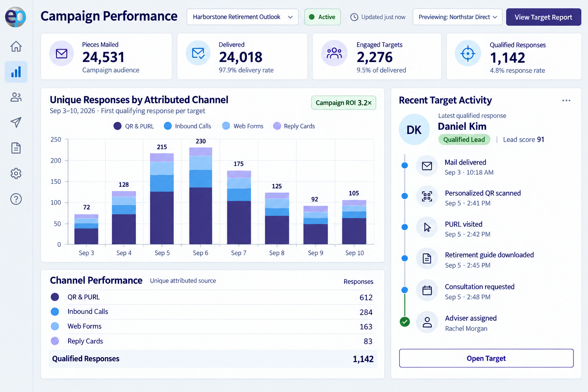
Task: Open the three-dot menu in Recent Target Activity
Action: click(566, 101)
